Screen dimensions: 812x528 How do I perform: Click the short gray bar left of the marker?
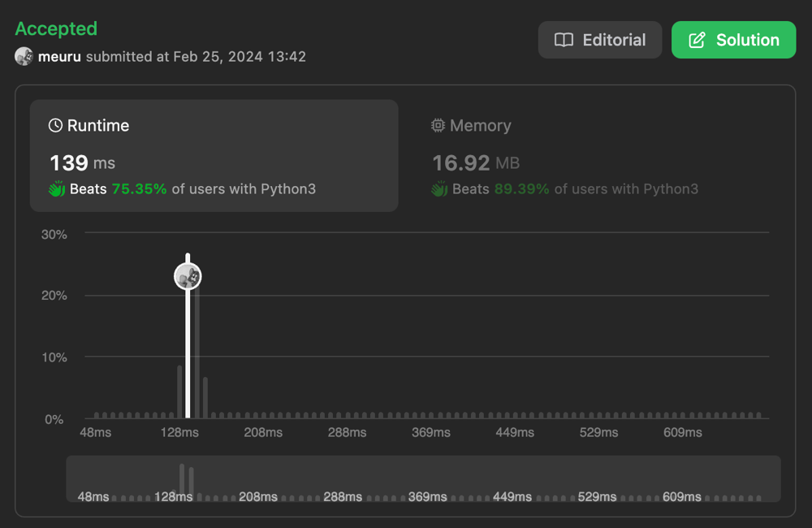(179, 392)
